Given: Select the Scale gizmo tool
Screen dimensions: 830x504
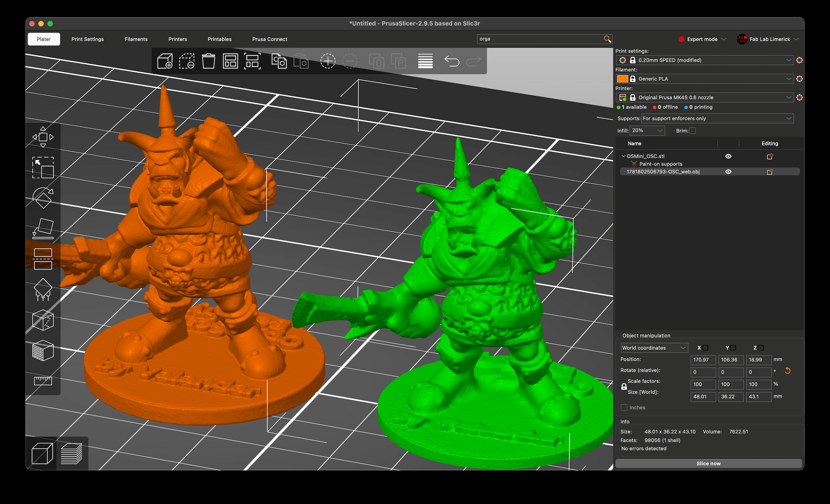Looking at the screenshot, I should coord(43,168).
